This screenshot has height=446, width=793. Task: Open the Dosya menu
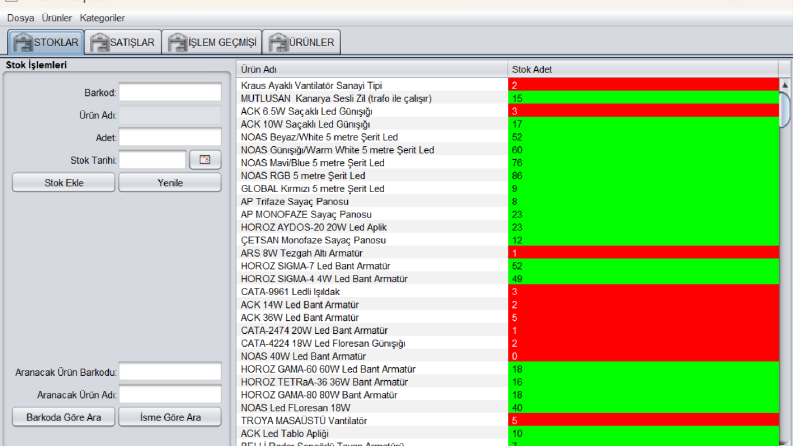(x=21, y=18)
